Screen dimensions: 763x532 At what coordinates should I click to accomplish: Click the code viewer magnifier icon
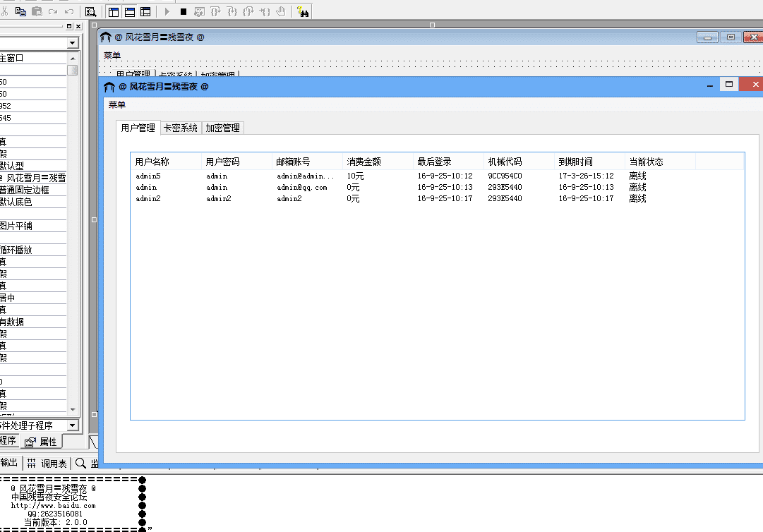click(x=91, y=11)
